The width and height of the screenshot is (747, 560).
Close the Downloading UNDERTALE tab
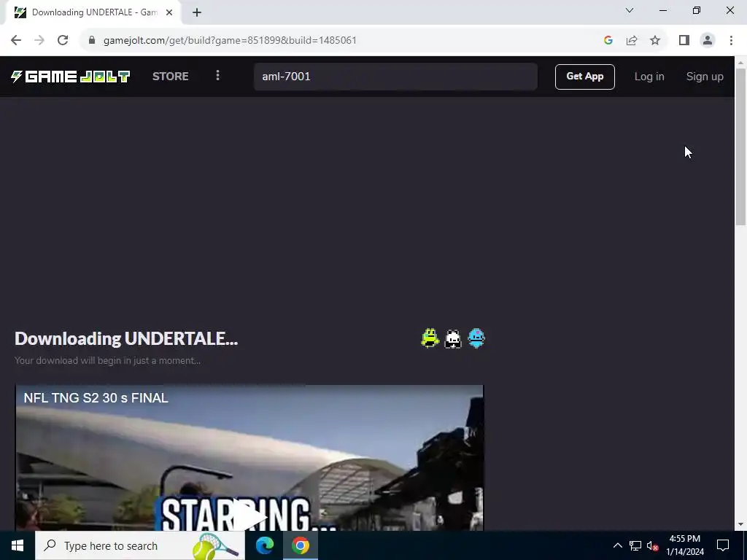pyautogui.click(x=169, y=12)
